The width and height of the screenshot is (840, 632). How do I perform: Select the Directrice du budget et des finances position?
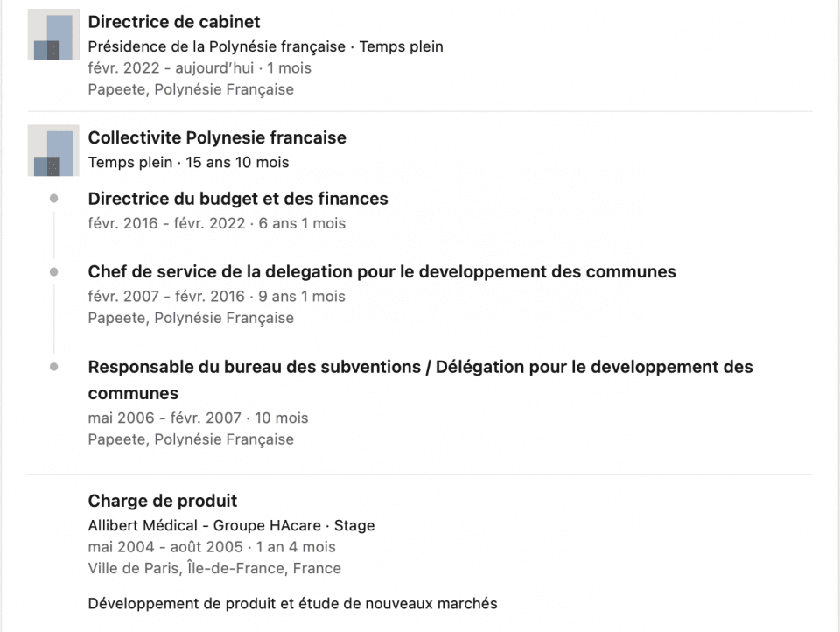point(238,199)
